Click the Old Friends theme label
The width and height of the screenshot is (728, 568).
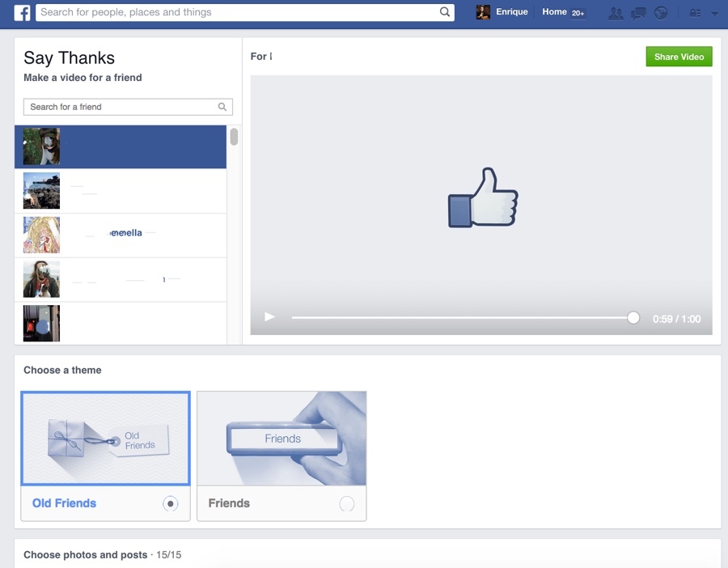coord(64,503)
